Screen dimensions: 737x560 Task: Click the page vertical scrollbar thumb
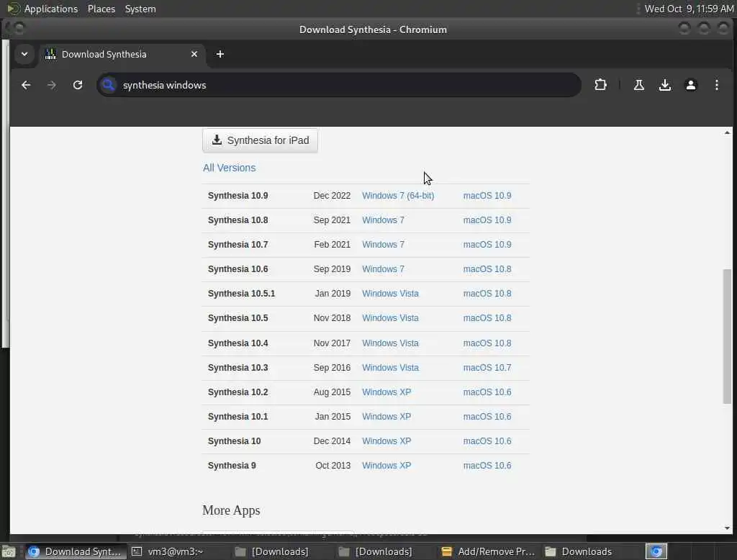coord(727,335)
